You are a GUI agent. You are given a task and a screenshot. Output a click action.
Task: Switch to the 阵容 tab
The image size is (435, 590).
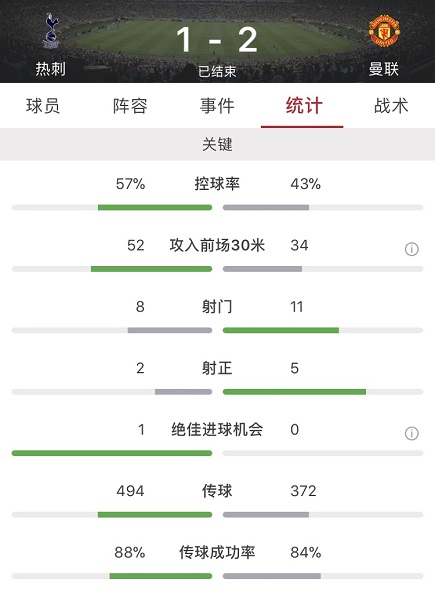130,106
